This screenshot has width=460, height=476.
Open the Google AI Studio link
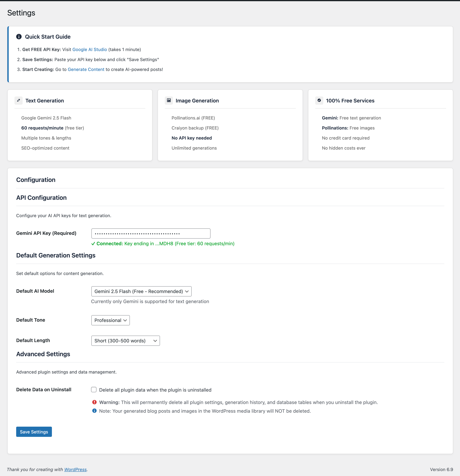tap(89, 49)
